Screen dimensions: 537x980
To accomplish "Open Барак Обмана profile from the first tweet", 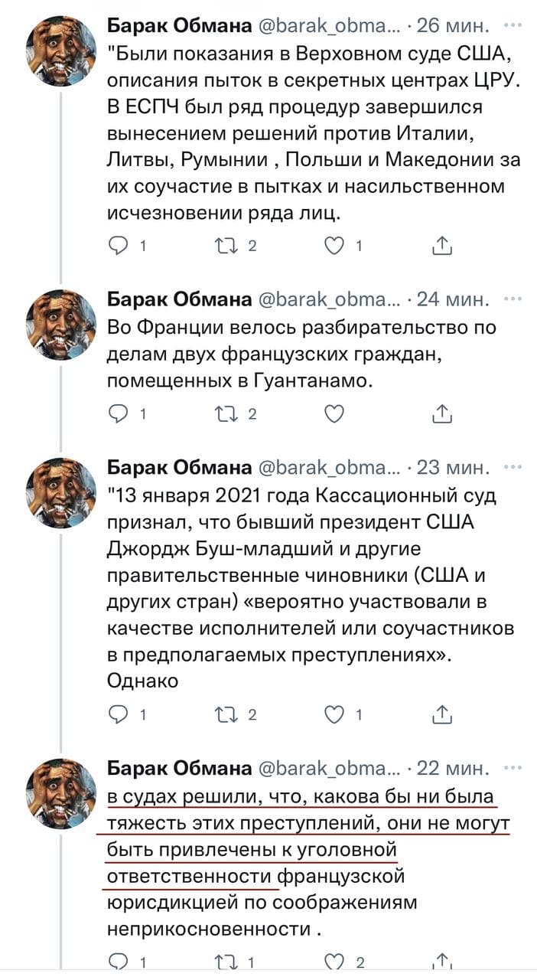I will [x=179, y=27].
